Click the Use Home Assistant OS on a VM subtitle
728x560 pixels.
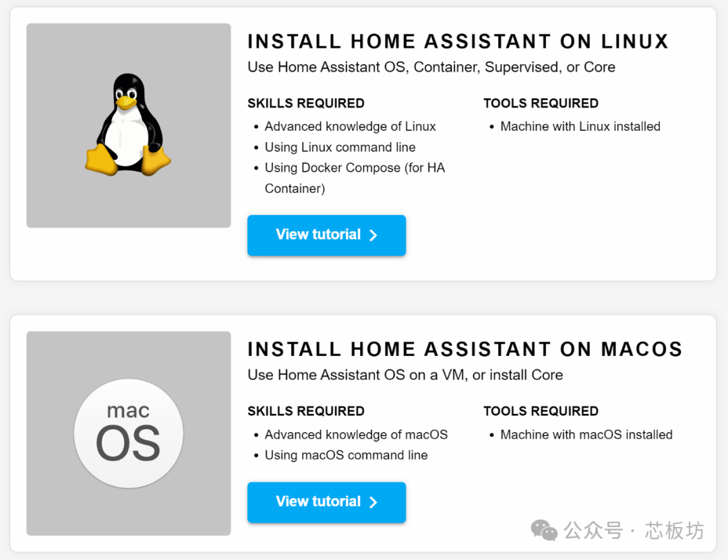coord(405,375)
